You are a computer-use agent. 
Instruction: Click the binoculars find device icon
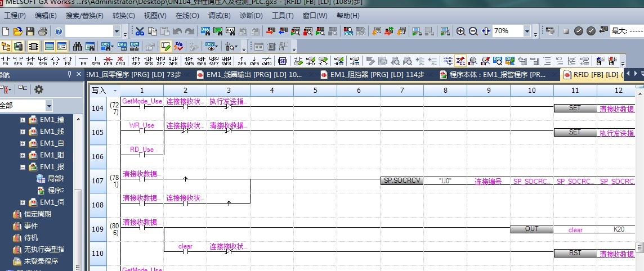pyautogui.click(x=77, y=46)
